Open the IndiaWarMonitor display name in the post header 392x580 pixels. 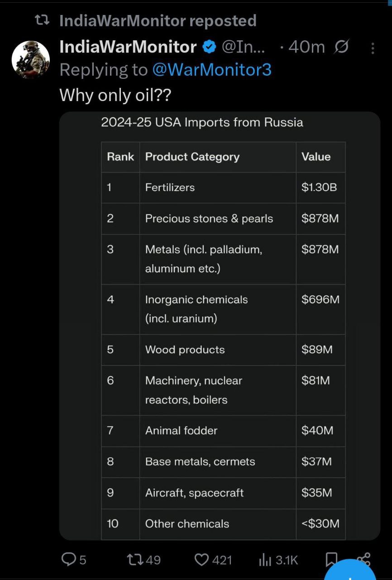(x=128, y=47)
